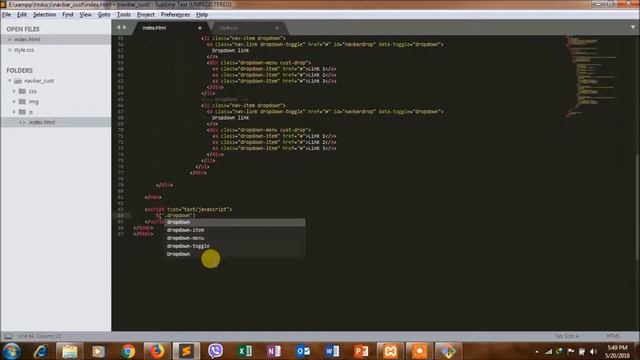Image resolution: width=640 pixels, height=360 pixels.
Task: Open the Edit menu
Action: [22, 15]
